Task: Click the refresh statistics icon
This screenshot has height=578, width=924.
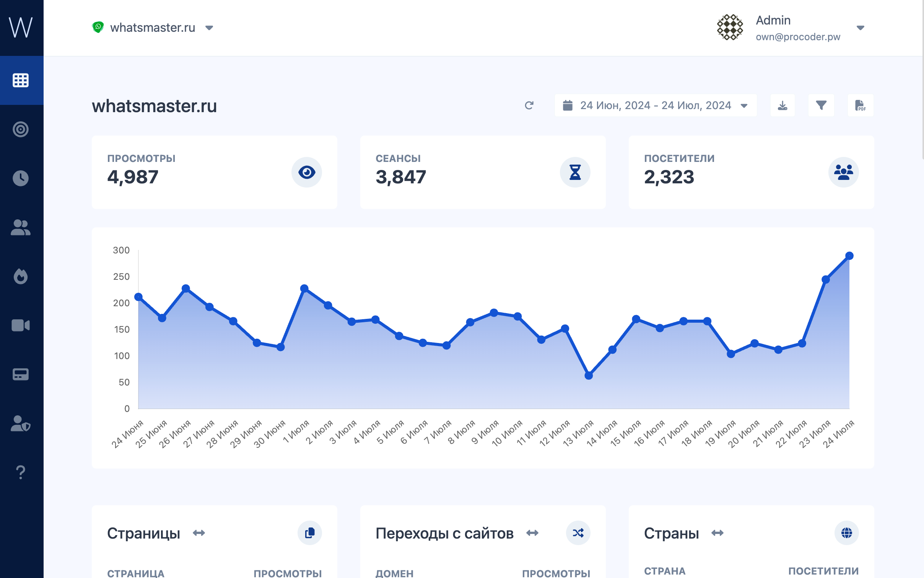Action: 529,105
